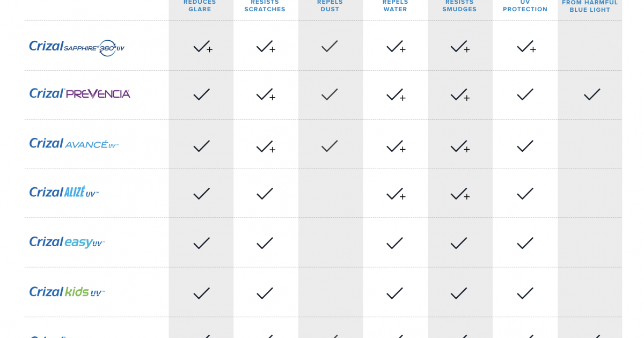Select the Reduces Glare column header
The image size is (644, 338).
point(200,6)
